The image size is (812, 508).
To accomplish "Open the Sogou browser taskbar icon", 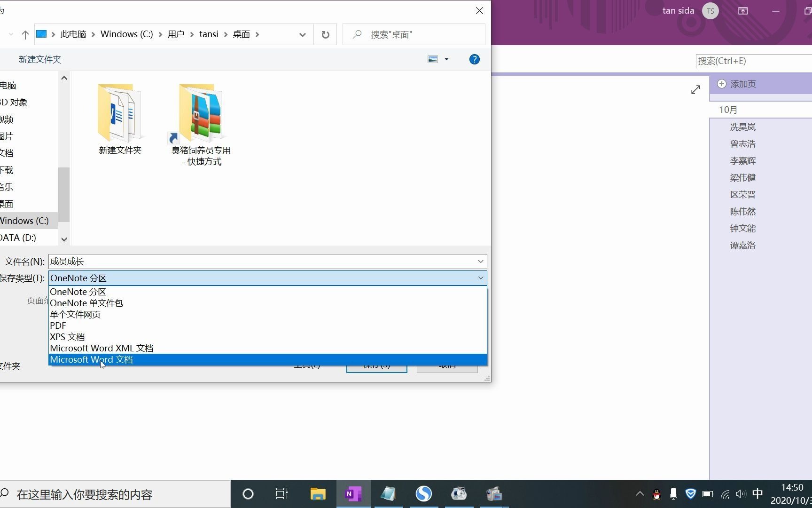I will point(424,494).
